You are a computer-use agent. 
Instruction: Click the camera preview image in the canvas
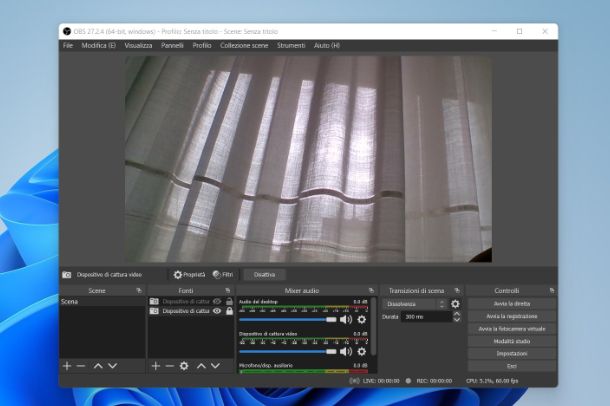[309, 159]
